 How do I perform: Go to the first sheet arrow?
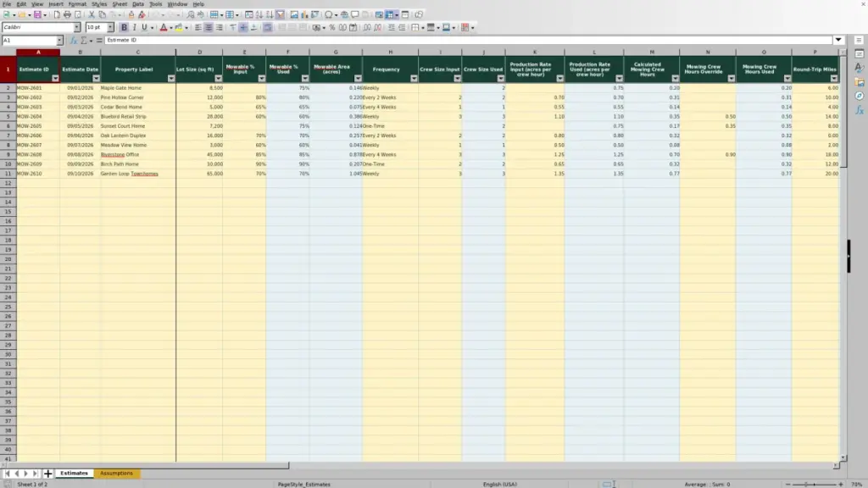click(7, 473)
